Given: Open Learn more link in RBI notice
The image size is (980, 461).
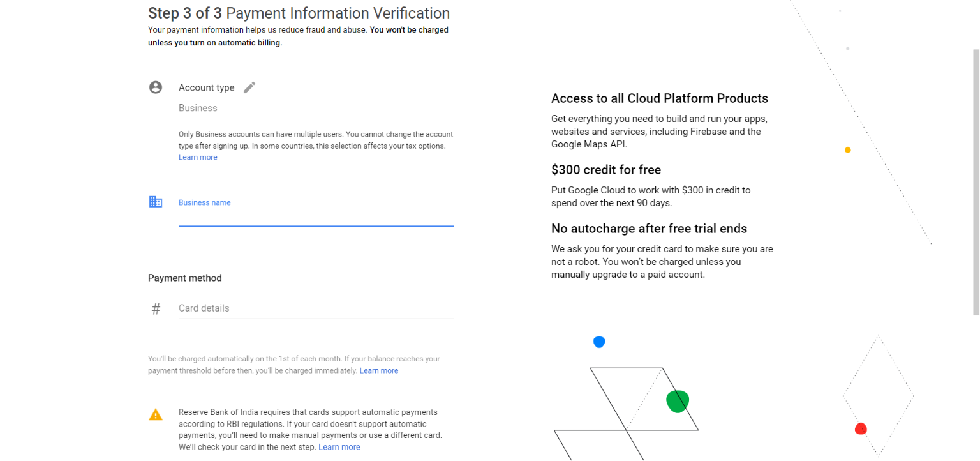Looking at the screenshot, I should pyautogui.click(x=339, y=447).
